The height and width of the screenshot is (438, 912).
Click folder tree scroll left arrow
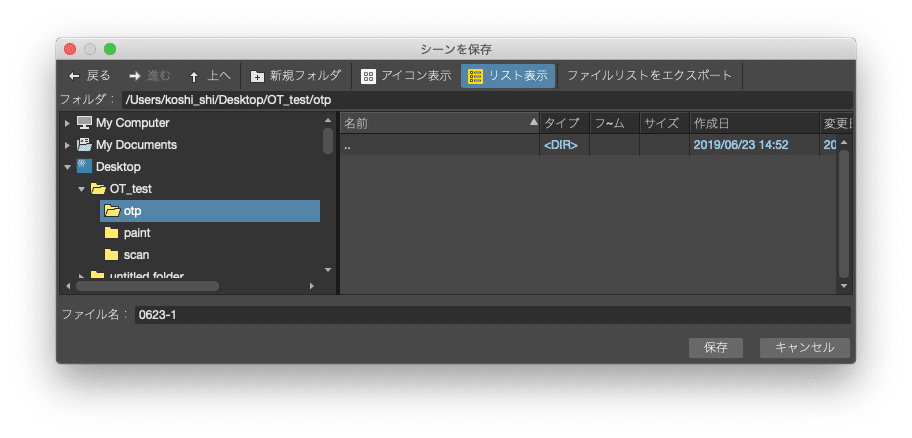point(68,286)
